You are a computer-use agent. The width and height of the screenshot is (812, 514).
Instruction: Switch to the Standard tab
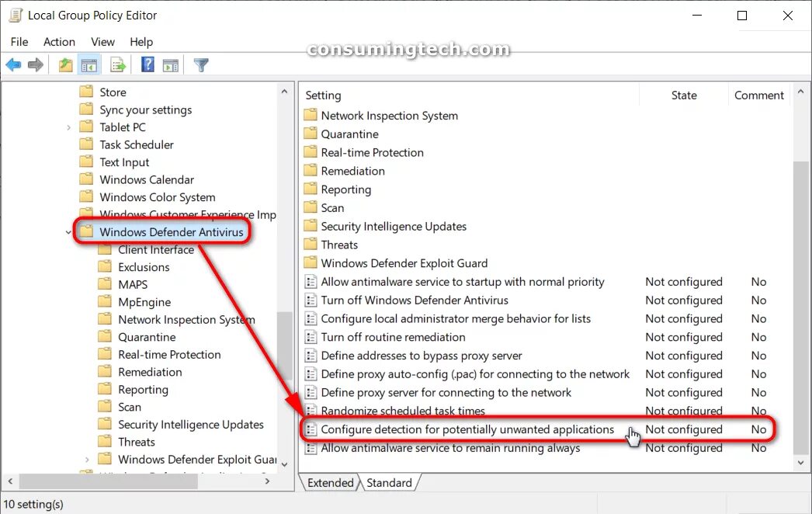389,483
